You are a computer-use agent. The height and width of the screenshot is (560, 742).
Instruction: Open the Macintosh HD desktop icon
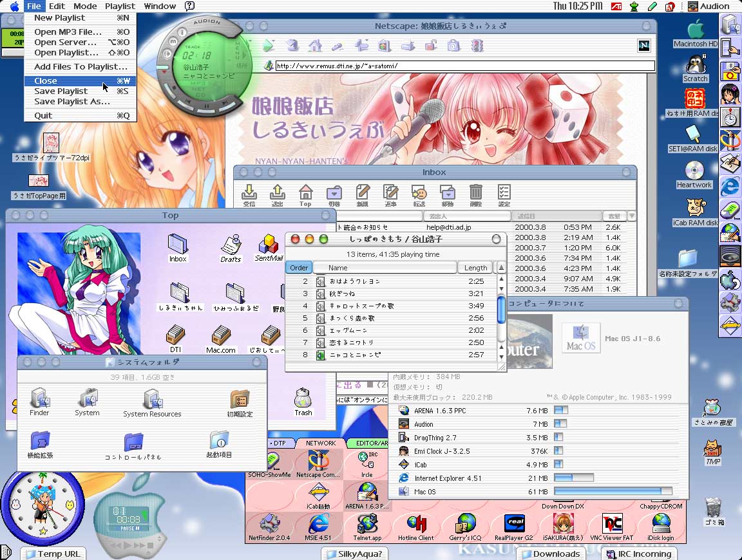(696, 30)
